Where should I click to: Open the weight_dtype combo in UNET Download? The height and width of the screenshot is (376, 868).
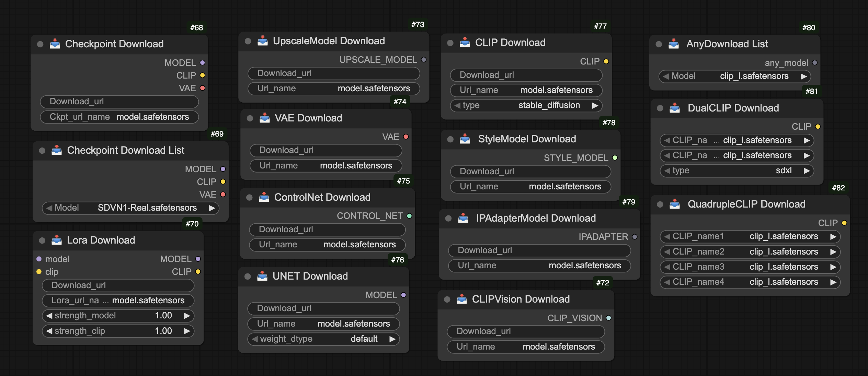click(323, 339)
